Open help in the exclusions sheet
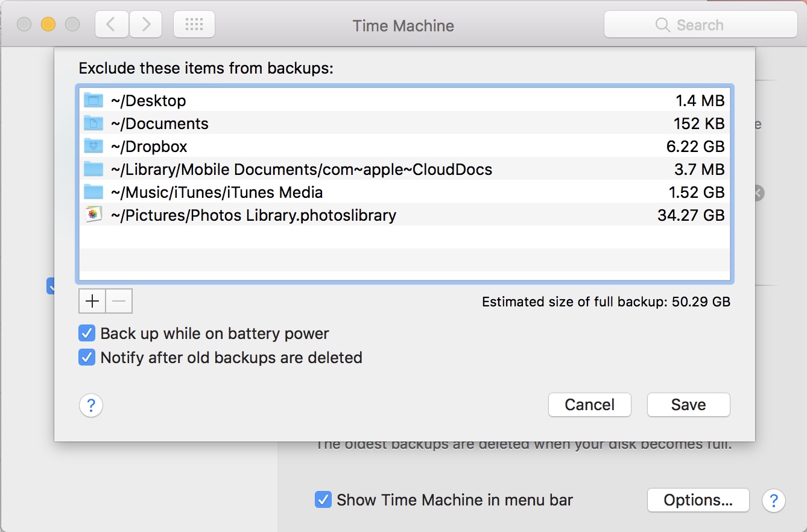Viewport: 807px width, 532px height. 91,405
